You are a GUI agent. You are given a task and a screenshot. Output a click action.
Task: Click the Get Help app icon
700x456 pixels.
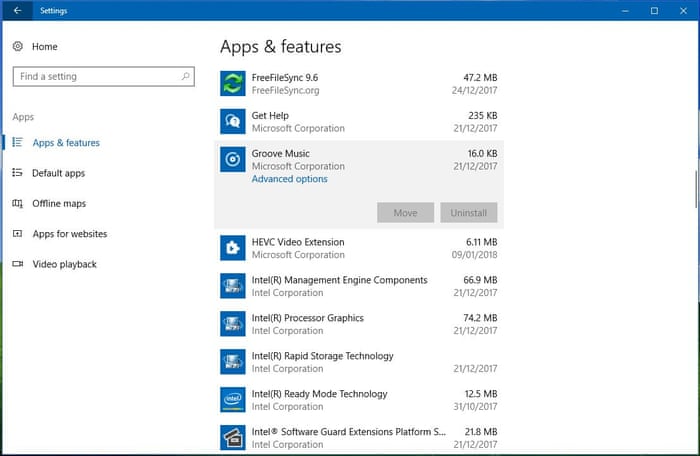[x=232, y=121]
